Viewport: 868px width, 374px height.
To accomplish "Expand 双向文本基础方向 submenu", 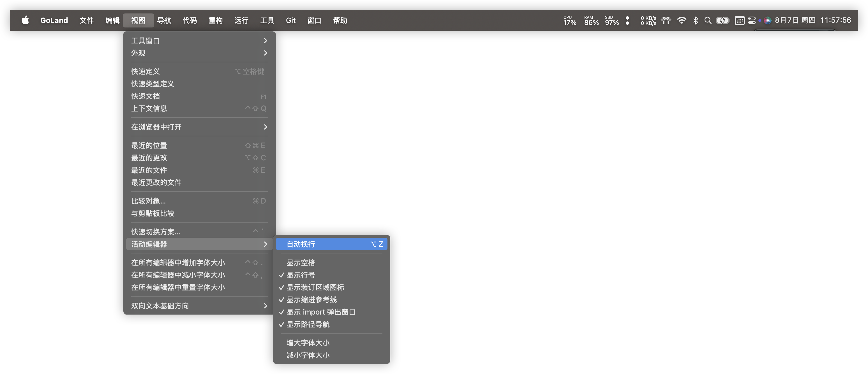I will point(199,306).
